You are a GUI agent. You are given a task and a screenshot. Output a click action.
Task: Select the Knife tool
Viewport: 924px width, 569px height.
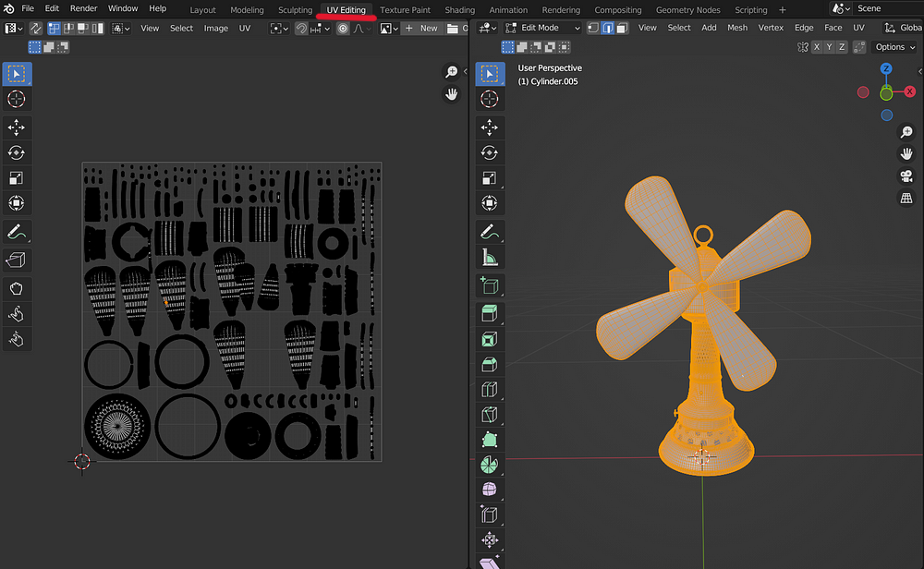(490, 415)
